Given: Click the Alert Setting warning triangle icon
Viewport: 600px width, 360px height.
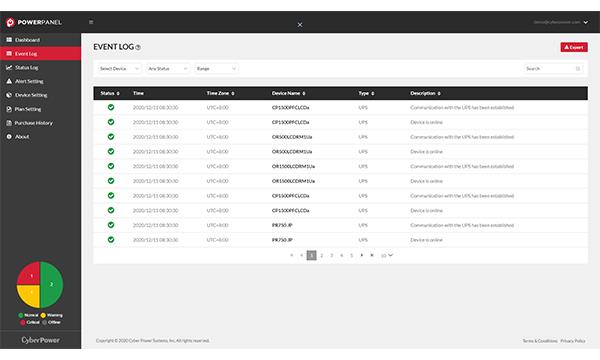Looking at the screenshot, I should (9, 81).
